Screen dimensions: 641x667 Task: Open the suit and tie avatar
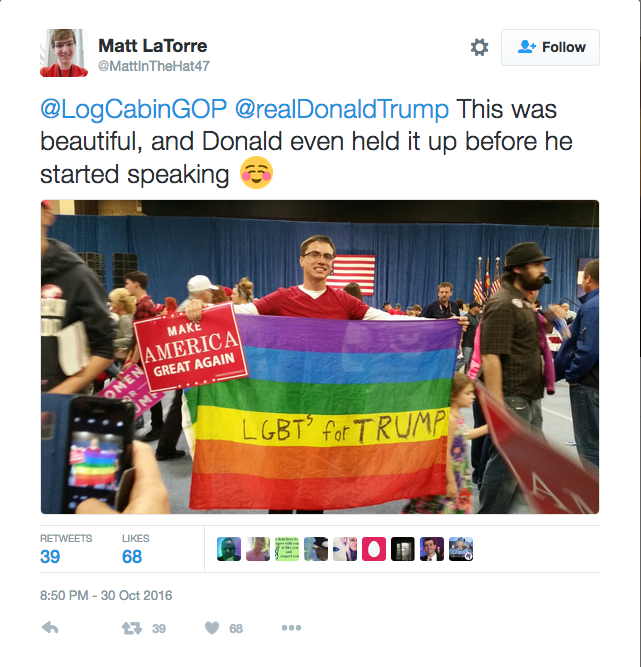[x=432, y=549]
